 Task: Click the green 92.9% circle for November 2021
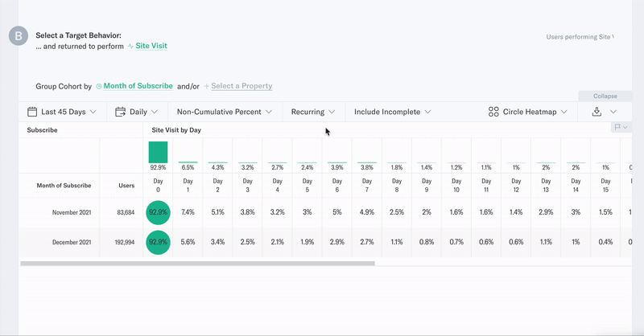pyautogui.click(x=158, y=212)
